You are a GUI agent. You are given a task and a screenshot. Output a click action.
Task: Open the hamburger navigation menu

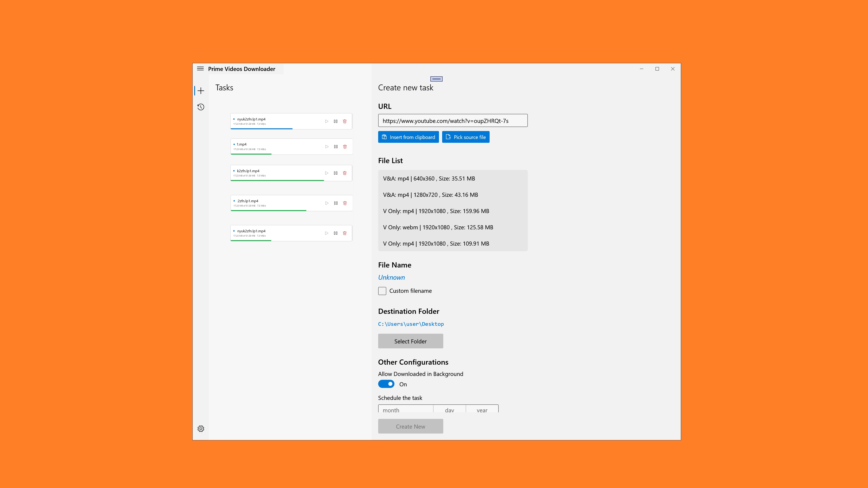point(200,69)
